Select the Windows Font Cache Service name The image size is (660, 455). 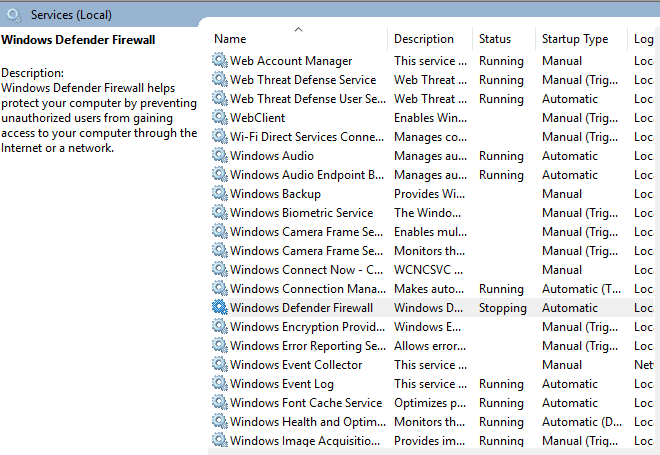tap(306, 403)
